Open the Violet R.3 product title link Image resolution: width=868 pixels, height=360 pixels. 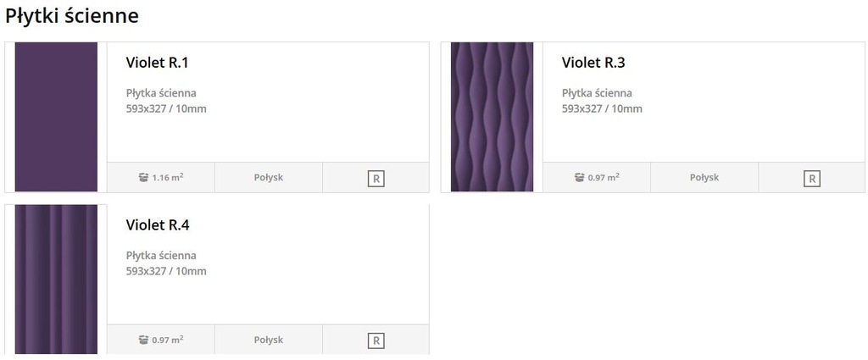pyautogui.click(x=593, y=63)
